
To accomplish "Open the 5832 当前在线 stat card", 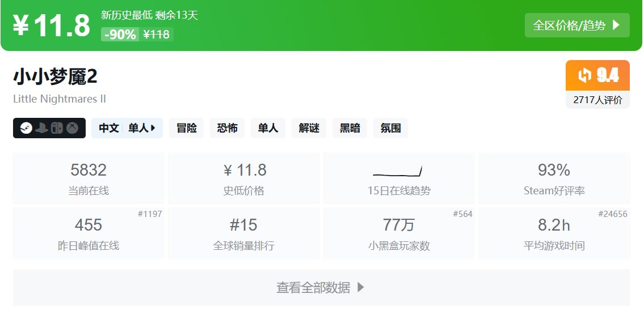I will click(89, 178).
